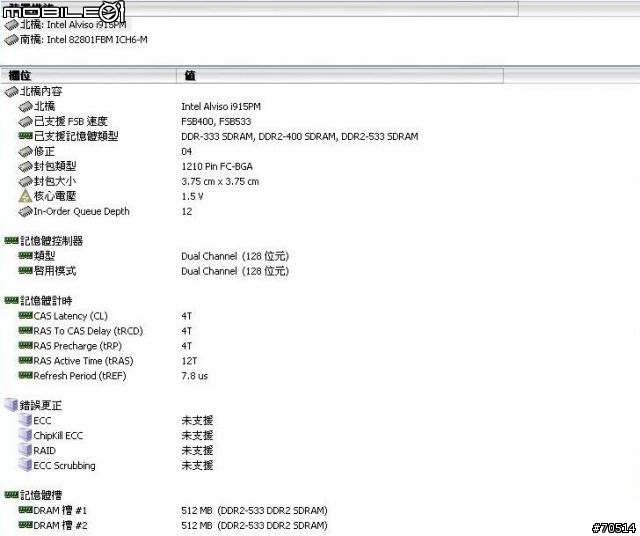This screenshot has height=536, width=640.
Task: Click the chip icon beside 封包類型
Action: coord(25,166)
